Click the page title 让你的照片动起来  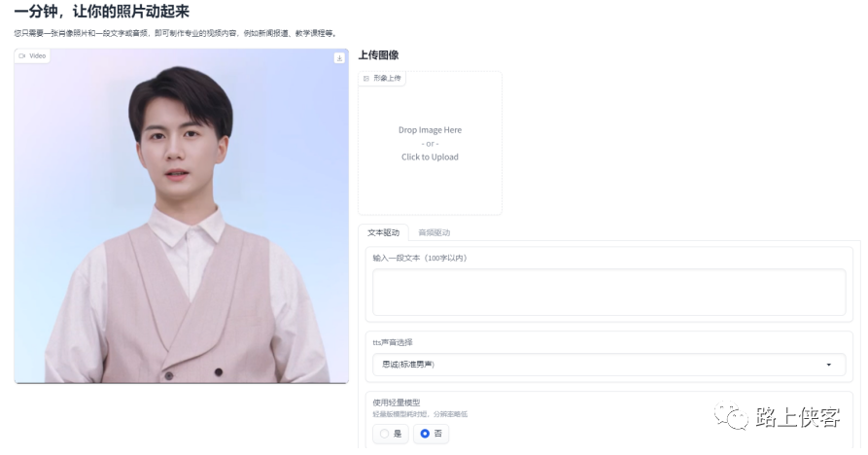point(131,11)
